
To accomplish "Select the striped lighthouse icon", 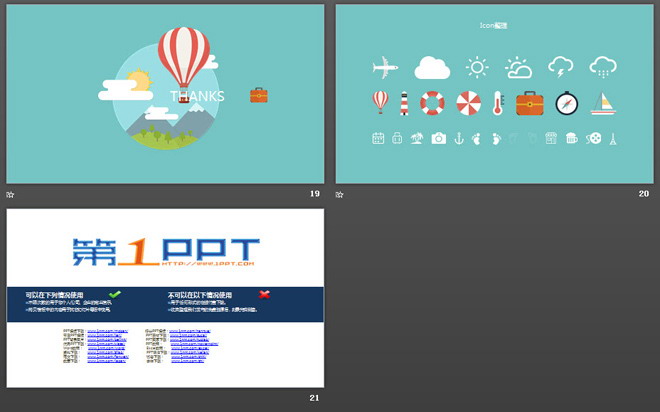I will (x=404, y=103).
